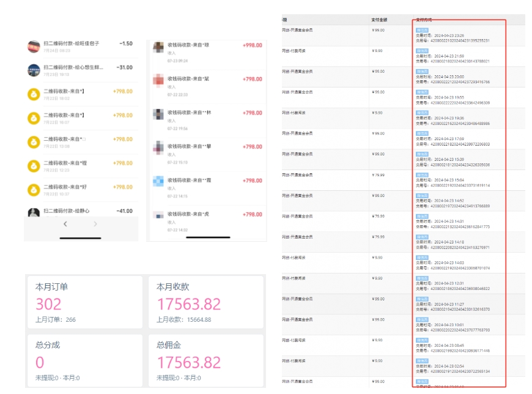Tap the avatar beside the -31.00 payment
Viewport: 532px width, 394px height.
point(34,70)
